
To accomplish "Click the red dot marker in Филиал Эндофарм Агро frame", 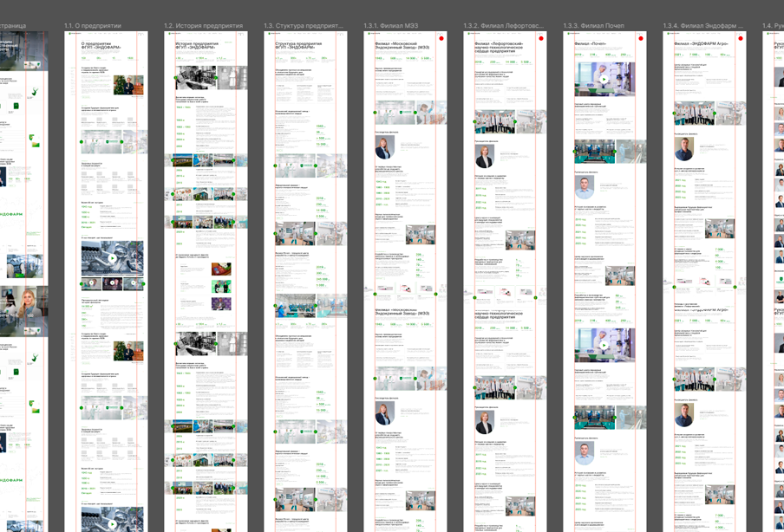I will (x=742, y=39).
